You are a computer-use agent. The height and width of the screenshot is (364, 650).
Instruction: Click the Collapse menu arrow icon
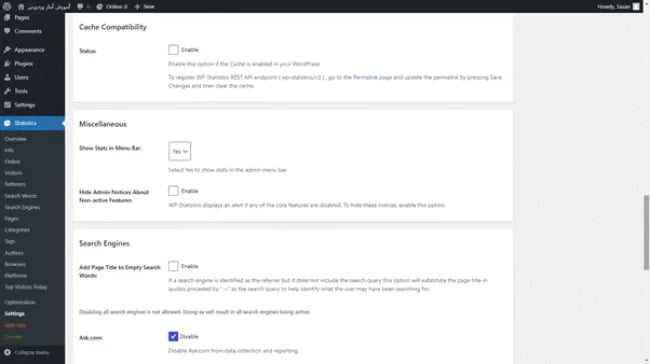coord(7,352)
